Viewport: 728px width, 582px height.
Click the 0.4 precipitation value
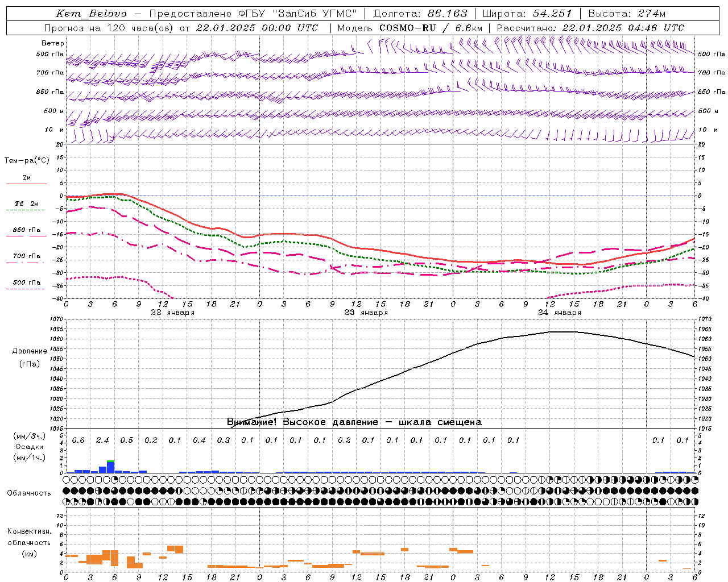(199, 440)
